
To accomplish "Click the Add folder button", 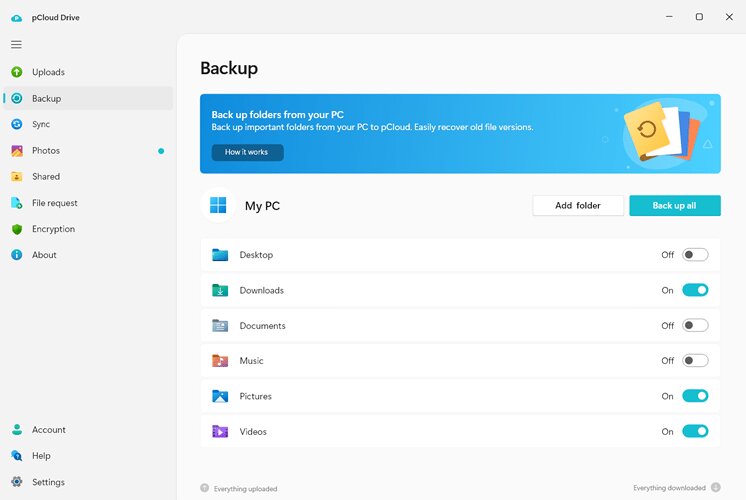I will click(578, 206).
